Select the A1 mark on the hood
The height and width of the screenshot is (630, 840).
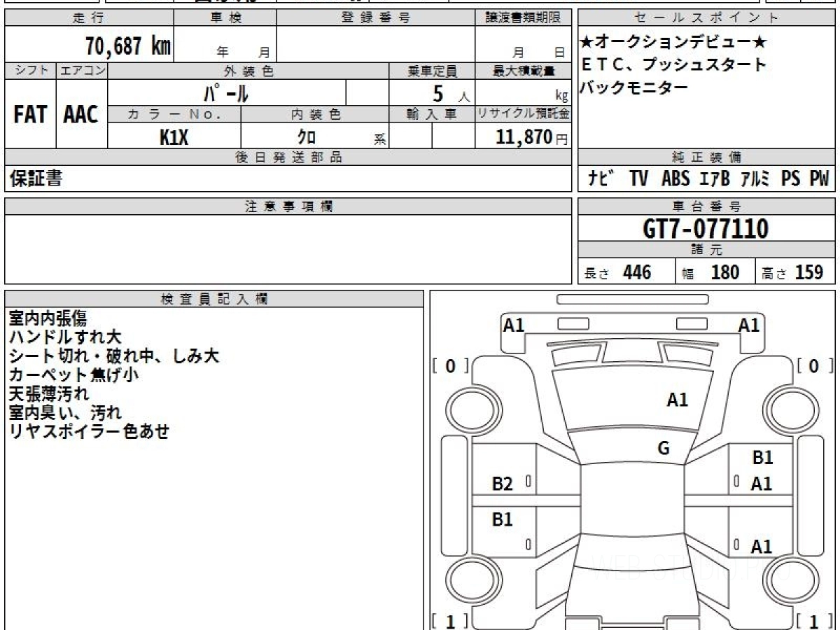pyautogui.click(x=677, y=400)
